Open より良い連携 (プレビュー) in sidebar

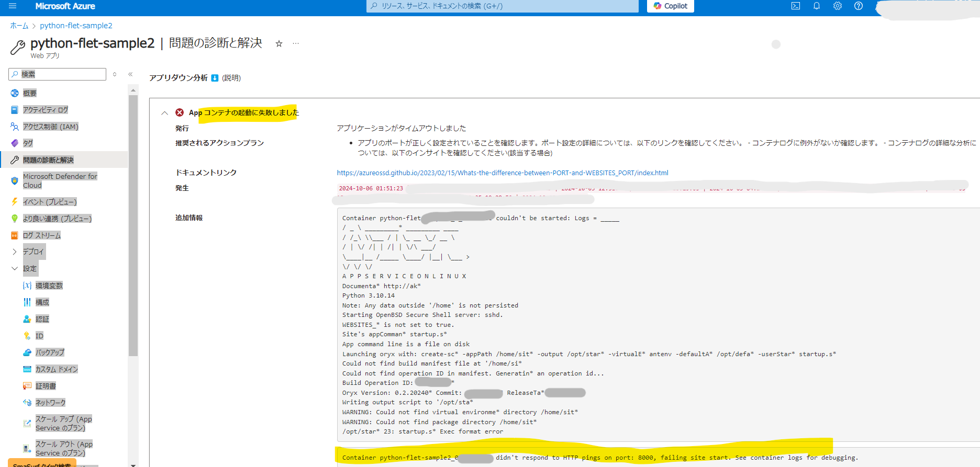57,219
